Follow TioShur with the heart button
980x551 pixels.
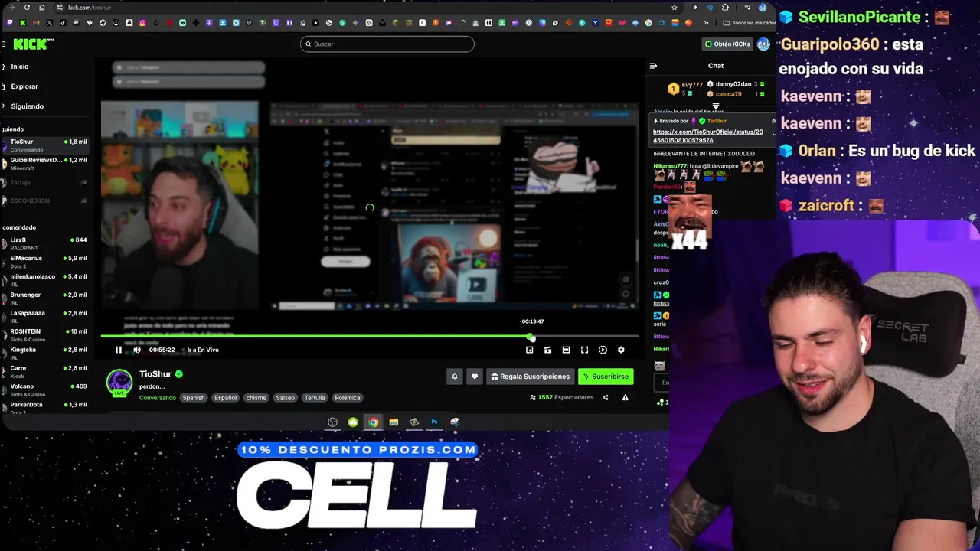[x=475, y=377]
